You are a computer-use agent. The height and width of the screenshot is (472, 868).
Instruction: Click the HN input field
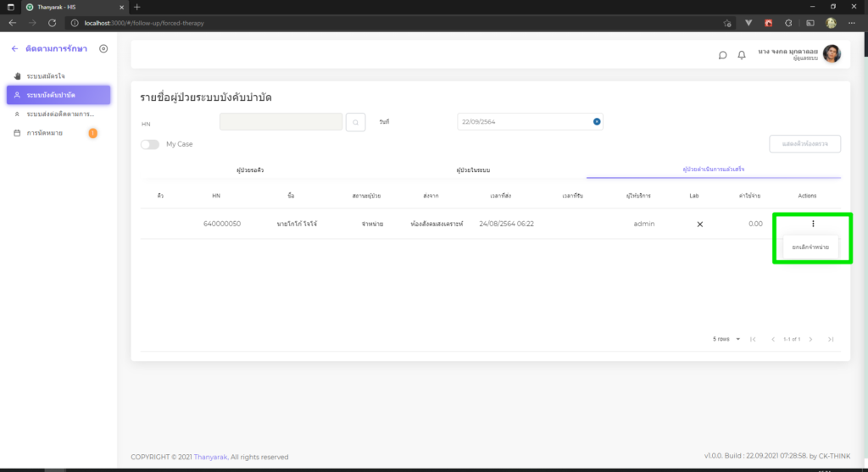point(281,122)
